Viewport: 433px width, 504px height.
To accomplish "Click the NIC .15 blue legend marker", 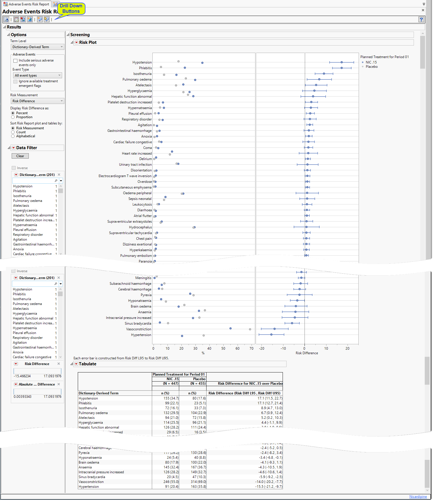I will coord(363,62).
